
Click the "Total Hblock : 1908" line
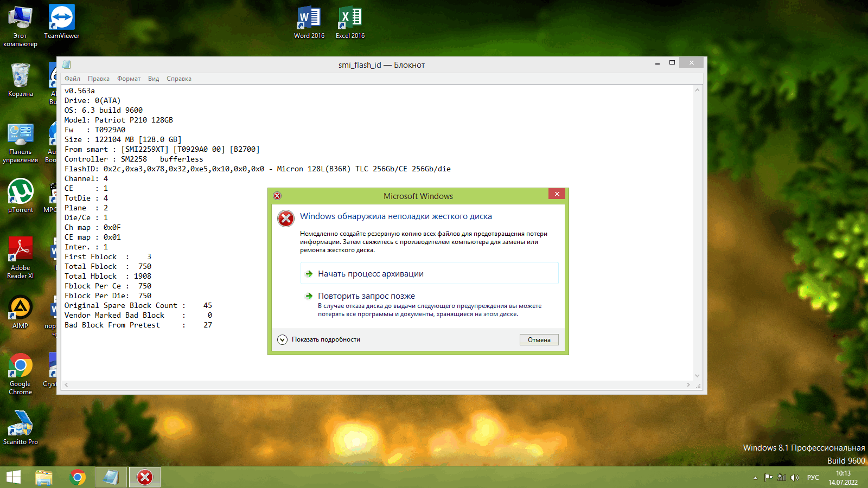coord(108,276)
